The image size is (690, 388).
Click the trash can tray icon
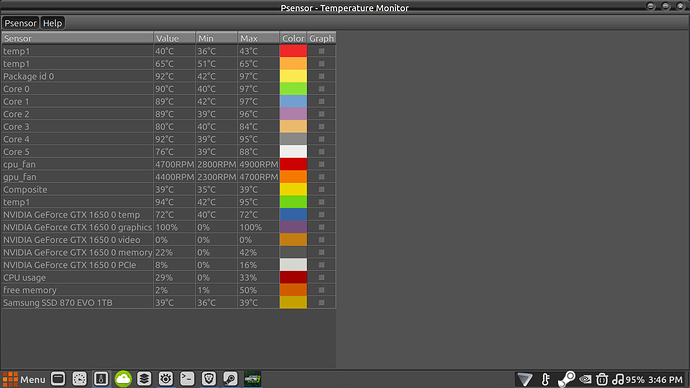[x=602, y=379]
